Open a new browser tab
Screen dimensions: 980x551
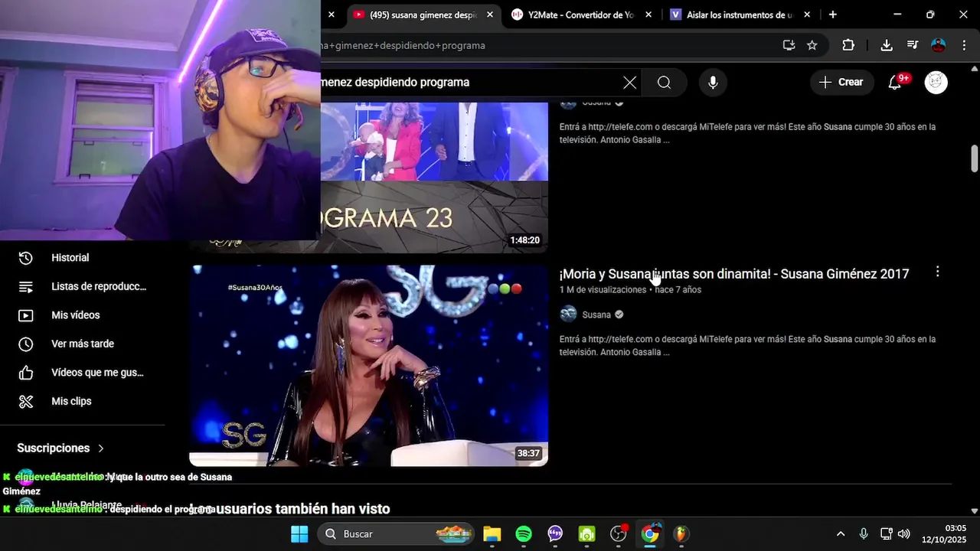pyautogui.click(x=833, y=15)
